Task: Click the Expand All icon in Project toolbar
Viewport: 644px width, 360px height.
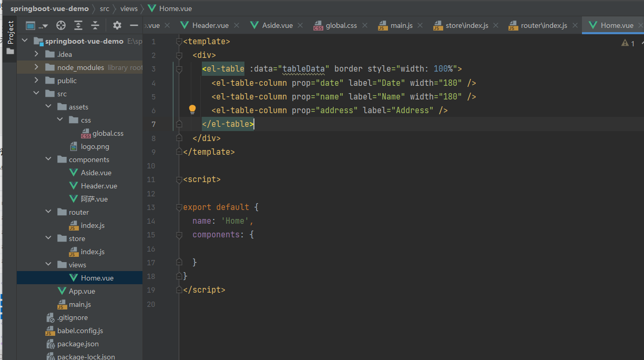Action: point(78,25)
